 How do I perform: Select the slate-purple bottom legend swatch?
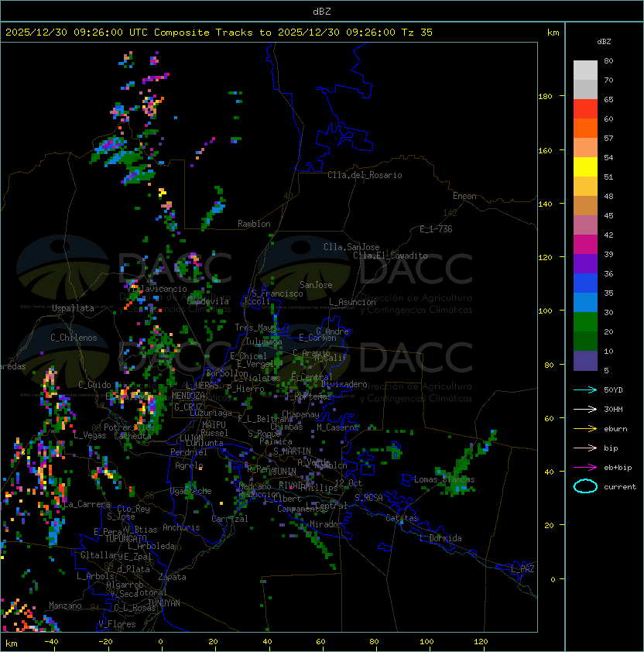[585, 361]
